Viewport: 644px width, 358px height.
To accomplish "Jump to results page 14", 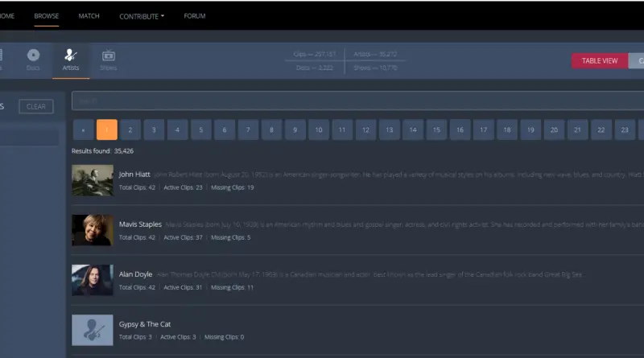I will pos(413,130).
